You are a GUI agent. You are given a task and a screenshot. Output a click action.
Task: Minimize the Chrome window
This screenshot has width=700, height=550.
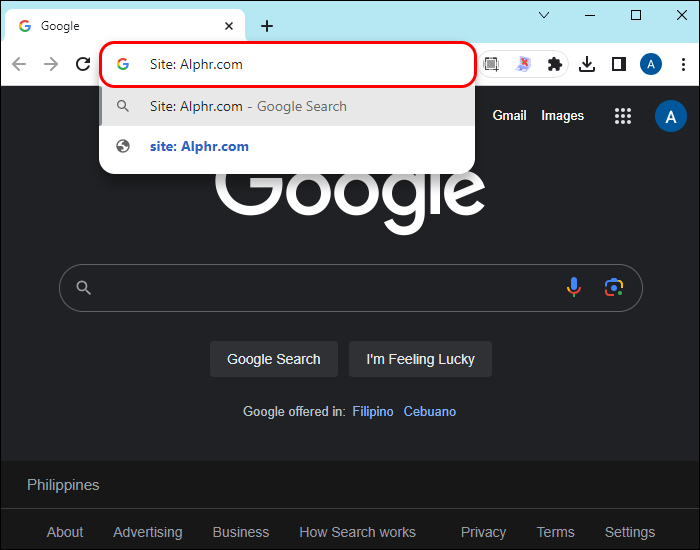tap(590, 15)
